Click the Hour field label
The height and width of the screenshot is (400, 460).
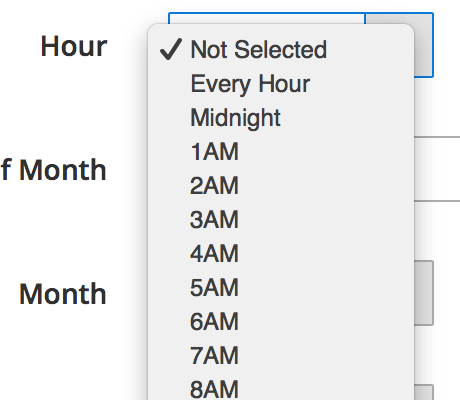[x=74, y=46]
